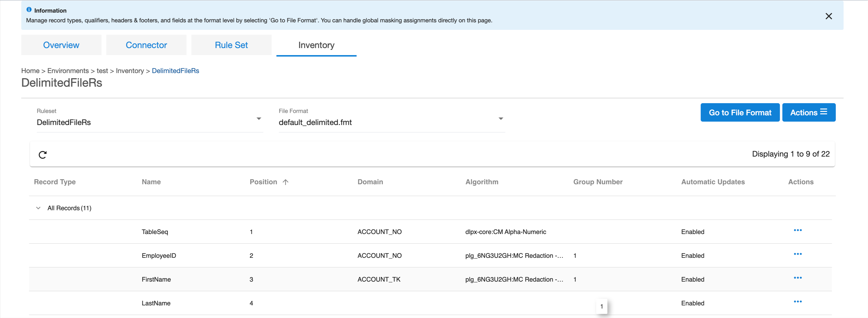Click the Environments breadcrumb link
Image resolution: width=868 pixels, height=318 pixels.
(x=68, y=71)
